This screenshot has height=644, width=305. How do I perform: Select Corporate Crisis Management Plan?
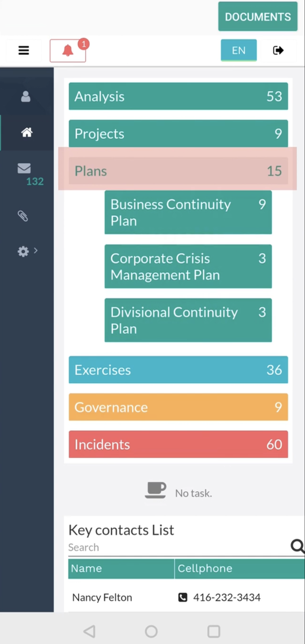pyautogui.click(x=188, y=266)
